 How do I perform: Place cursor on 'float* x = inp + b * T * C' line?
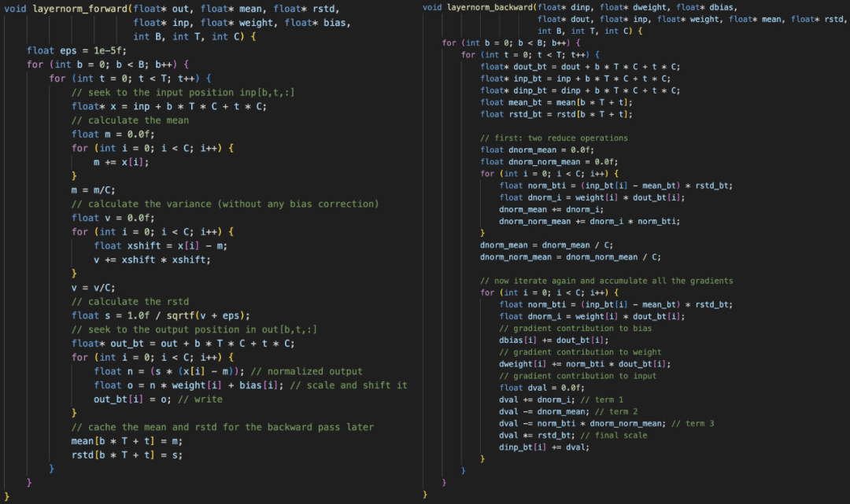click(x=169, y=107)
